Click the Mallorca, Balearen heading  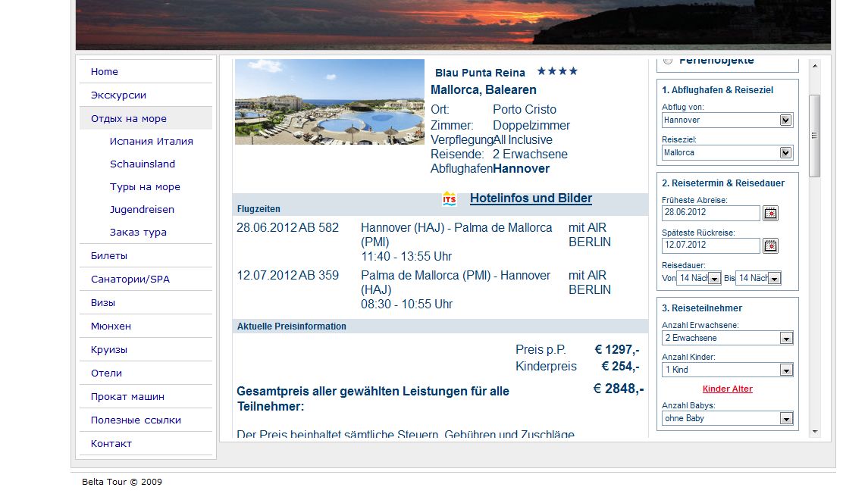pos(483,89)
